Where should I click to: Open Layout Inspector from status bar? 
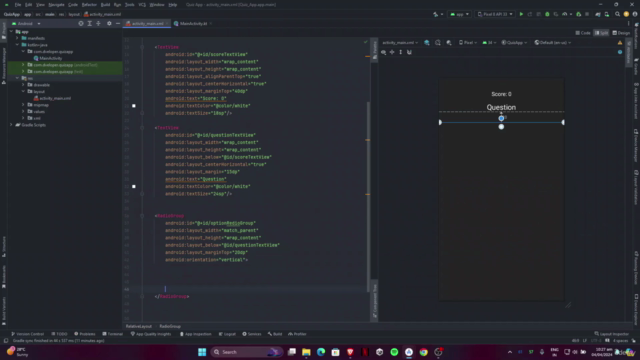pyautogui.click(x=611, y=334)
